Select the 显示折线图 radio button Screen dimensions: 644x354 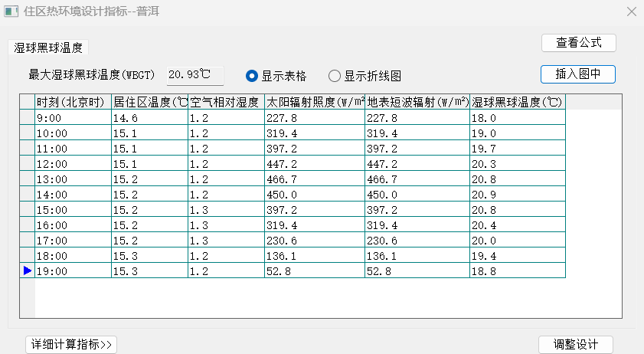334,76
